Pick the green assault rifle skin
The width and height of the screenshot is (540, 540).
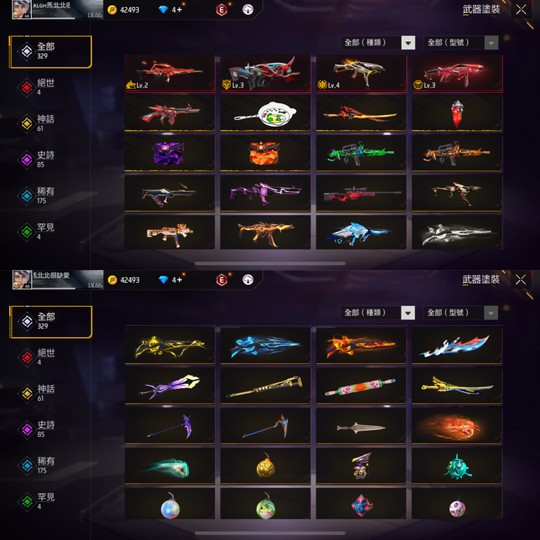click(x=361, y=153)
